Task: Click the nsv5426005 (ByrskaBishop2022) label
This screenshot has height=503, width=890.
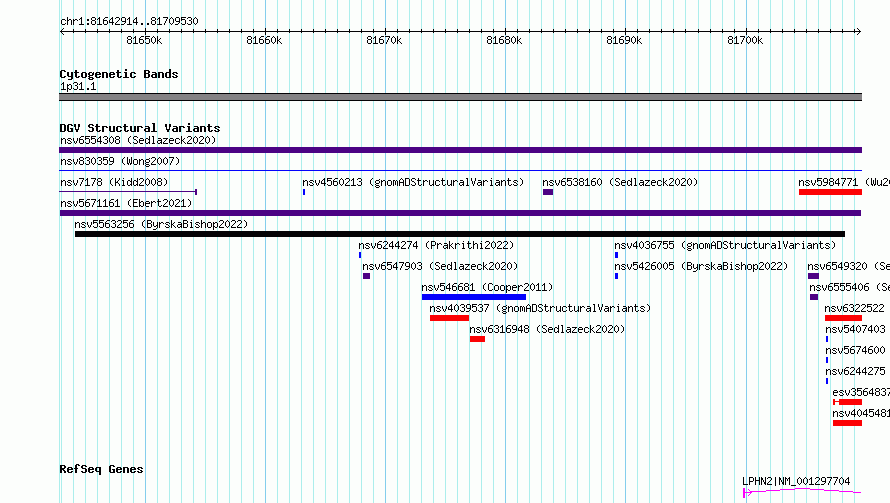Action: 701,266
